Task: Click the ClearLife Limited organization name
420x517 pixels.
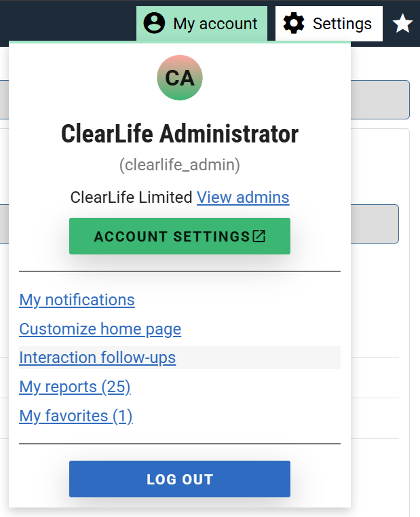Action: click(132, 197)
